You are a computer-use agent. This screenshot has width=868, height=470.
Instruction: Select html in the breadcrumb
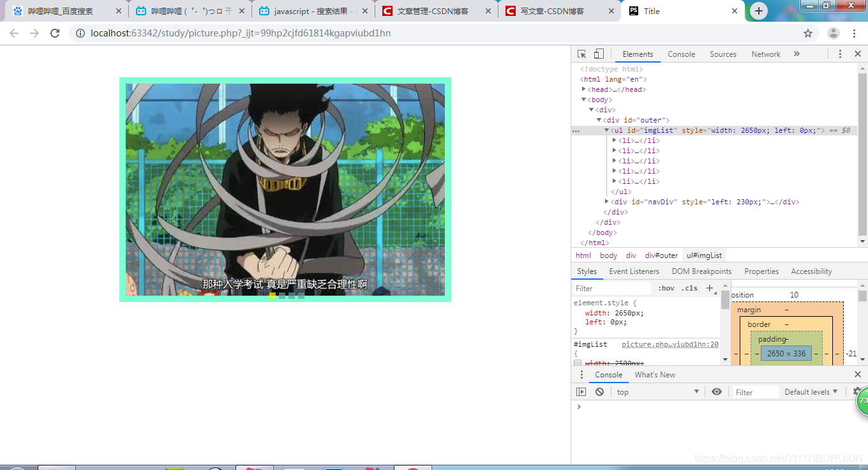(583, 255)
